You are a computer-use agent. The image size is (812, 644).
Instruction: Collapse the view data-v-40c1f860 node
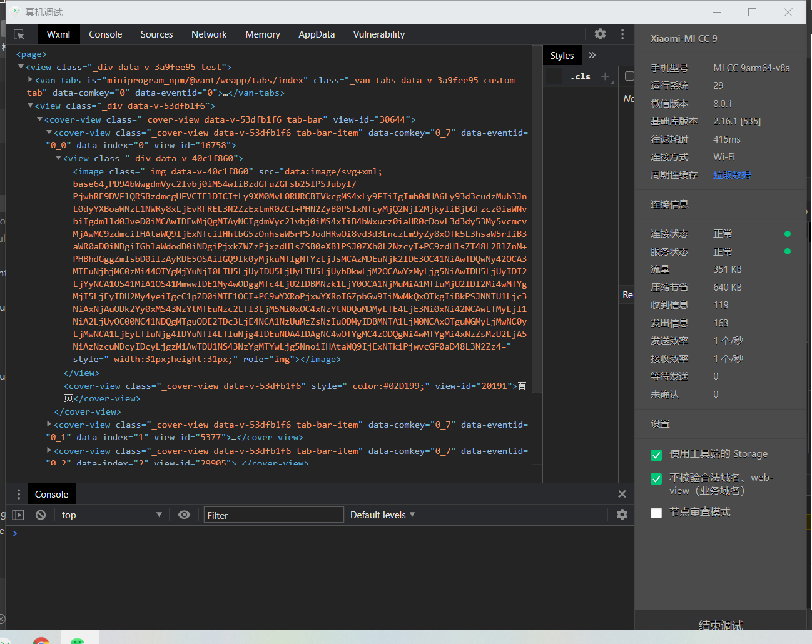click(58, 158)
